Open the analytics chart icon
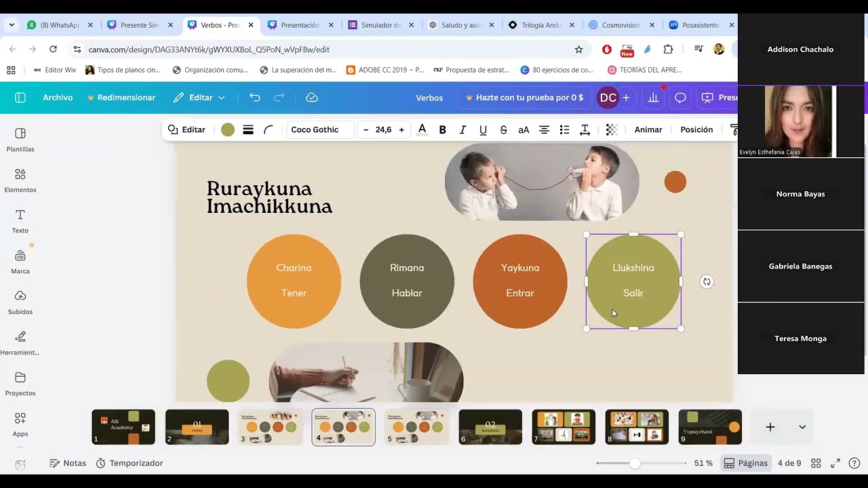 (x=653, y=98)
